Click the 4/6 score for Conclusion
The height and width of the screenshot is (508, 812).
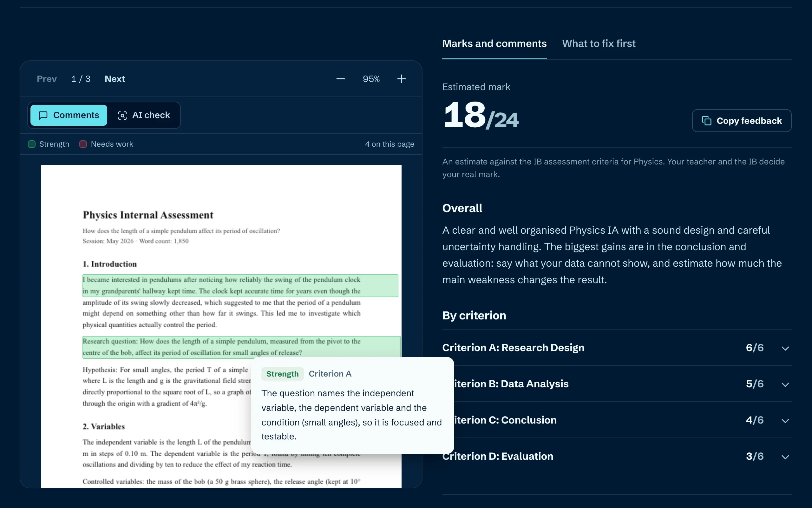(x=755, y=420)
